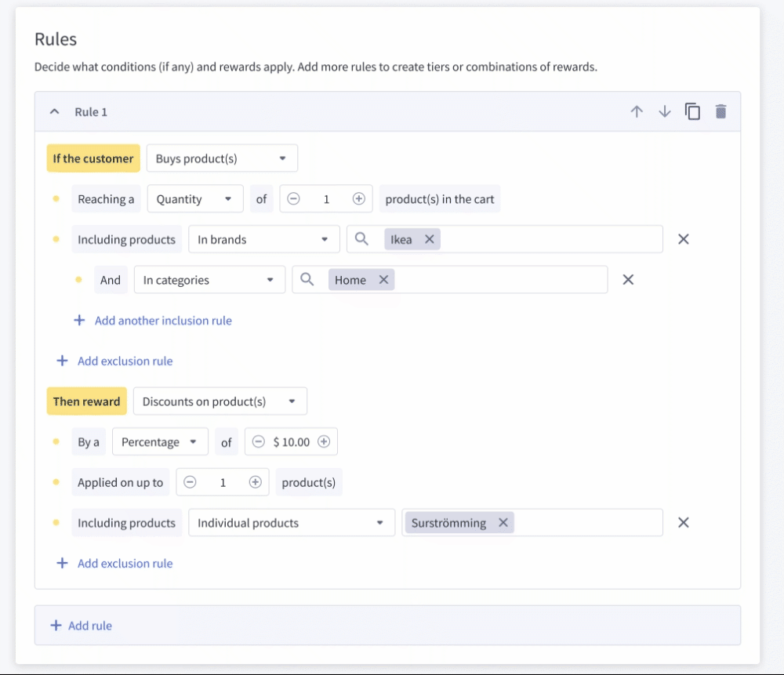
Task: Click the $ 10.00 discount value field
Action: (291, 442)
